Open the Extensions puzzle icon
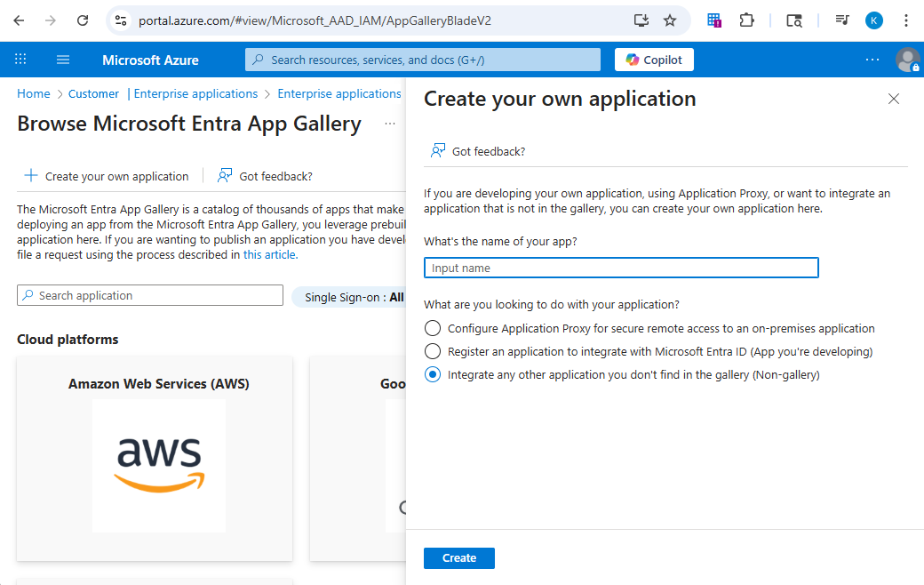The height and width of the screenshot is (585, 924). [746, 20]
